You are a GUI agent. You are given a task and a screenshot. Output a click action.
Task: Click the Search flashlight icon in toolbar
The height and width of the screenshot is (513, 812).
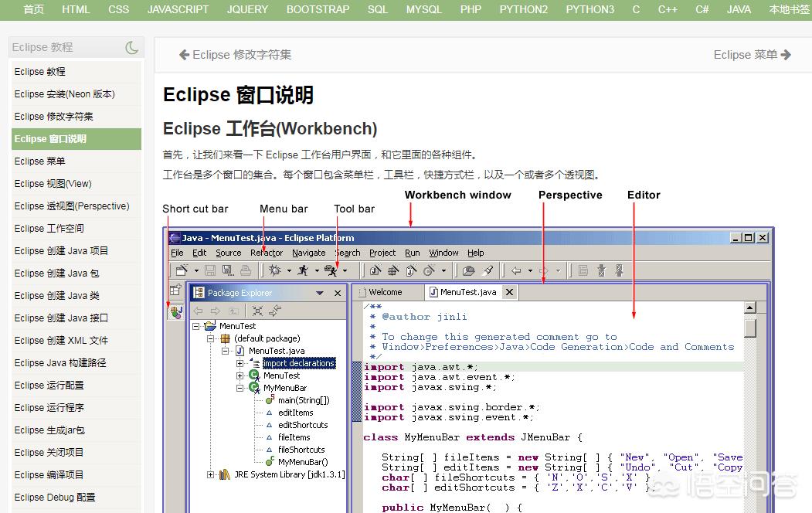click(488, 270)
